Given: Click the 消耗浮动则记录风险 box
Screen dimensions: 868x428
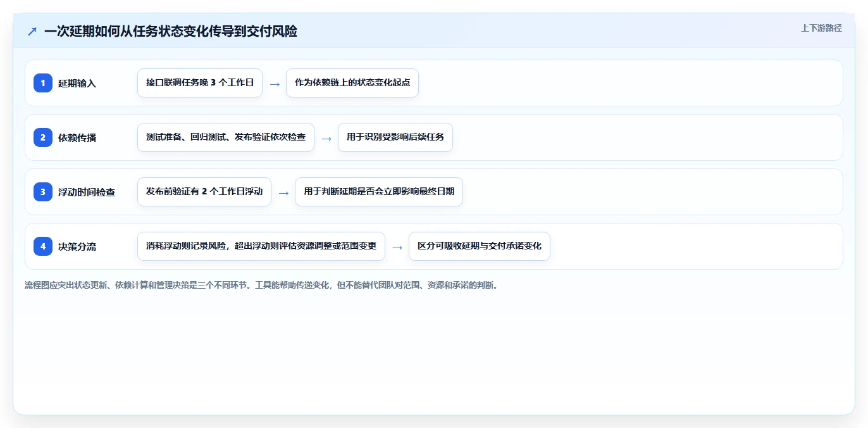Looking at the screenshot, I should [x=261, y=246].
